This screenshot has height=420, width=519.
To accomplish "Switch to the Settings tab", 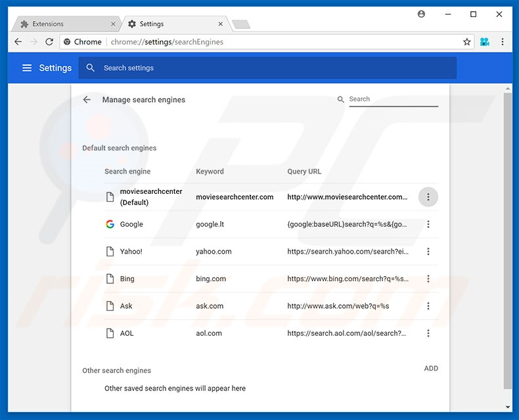I will coord(175,24).
